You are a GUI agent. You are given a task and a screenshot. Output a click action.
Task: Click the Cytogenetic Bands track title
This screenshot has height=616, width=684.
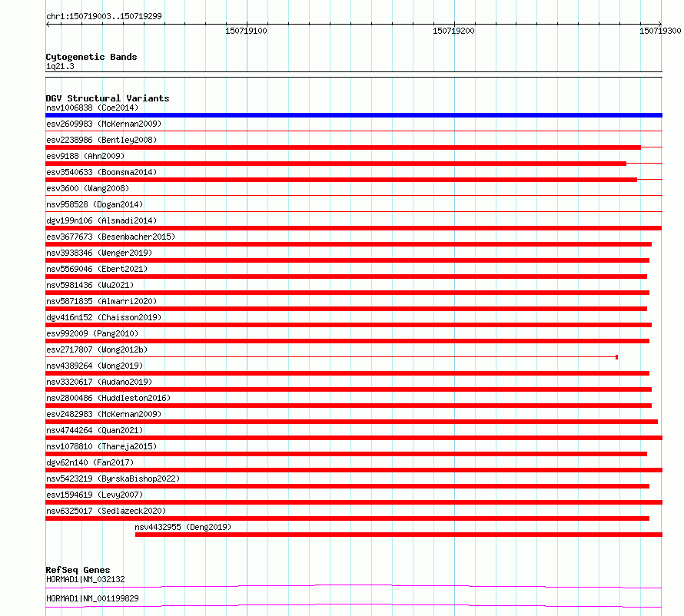(x=91, y=57)
